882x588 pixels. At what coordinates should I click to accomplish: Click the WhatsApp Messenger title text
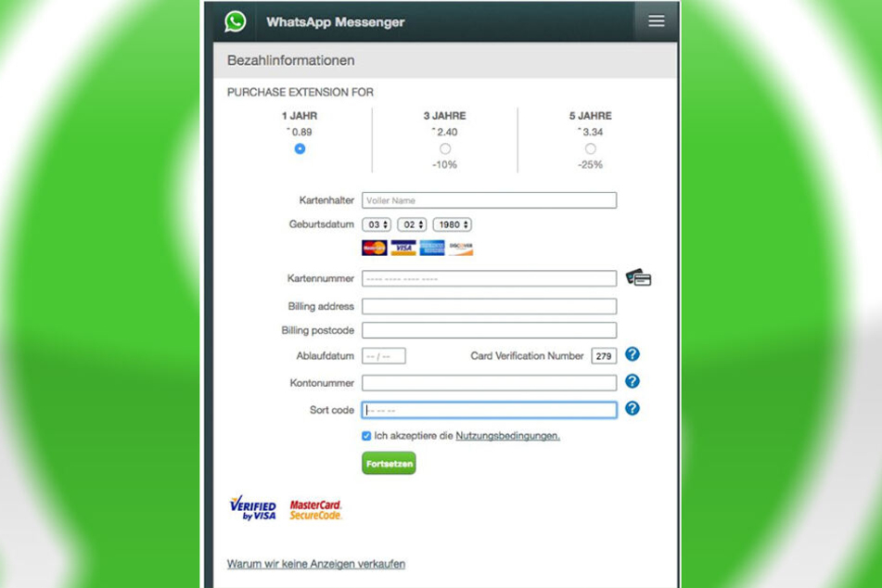pos(335,22)
